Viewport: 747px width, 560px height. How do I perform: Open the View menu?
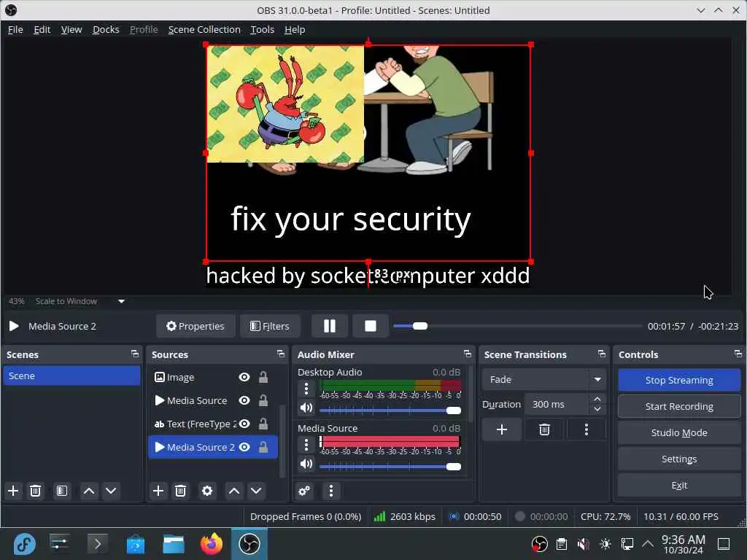[x=71, y=29]
